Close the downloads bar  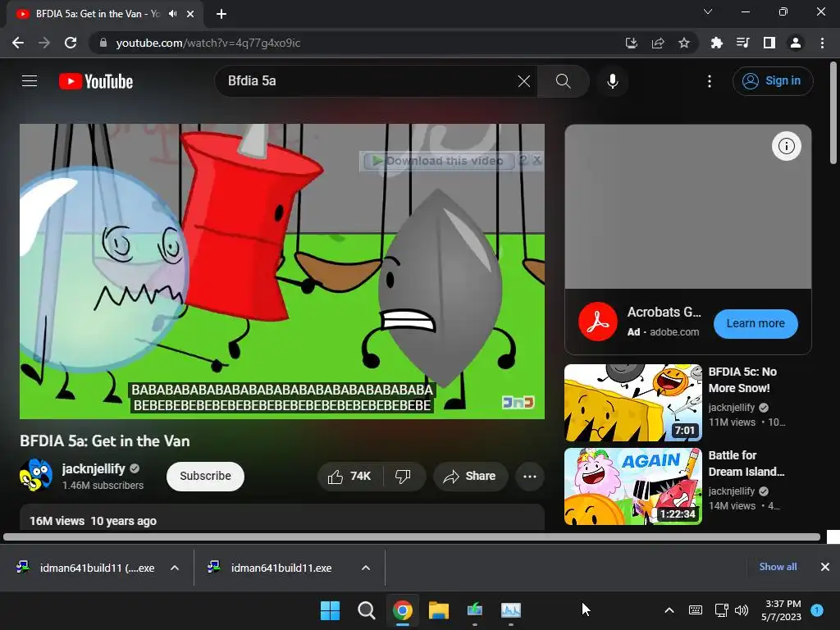click(x=825, y=567)
